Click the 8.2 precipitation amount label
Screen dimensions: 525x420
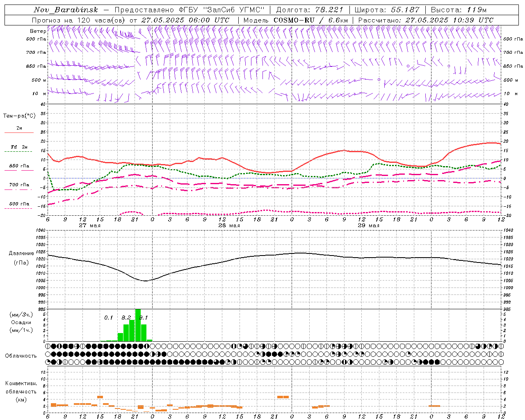126,317
